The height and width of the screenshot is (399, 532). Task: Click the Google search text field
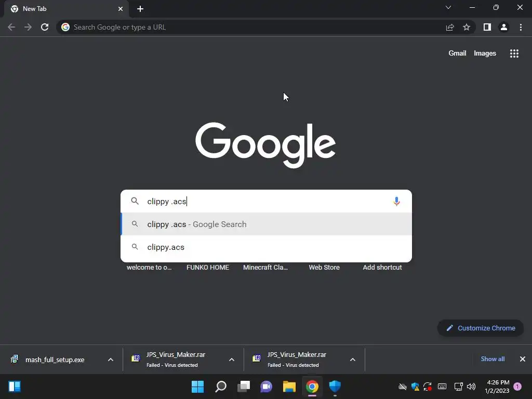pos(267,201)
